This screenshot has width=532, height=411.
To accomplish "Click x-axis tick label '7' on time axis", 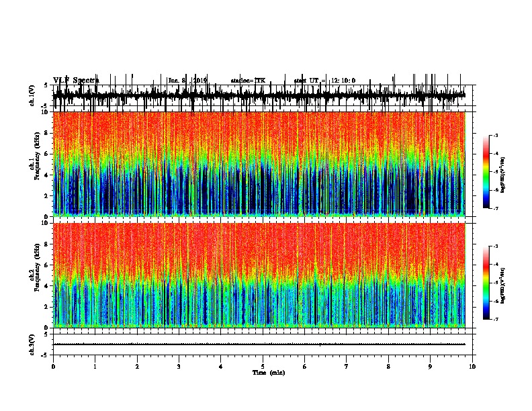I will (x=347, y=367).
